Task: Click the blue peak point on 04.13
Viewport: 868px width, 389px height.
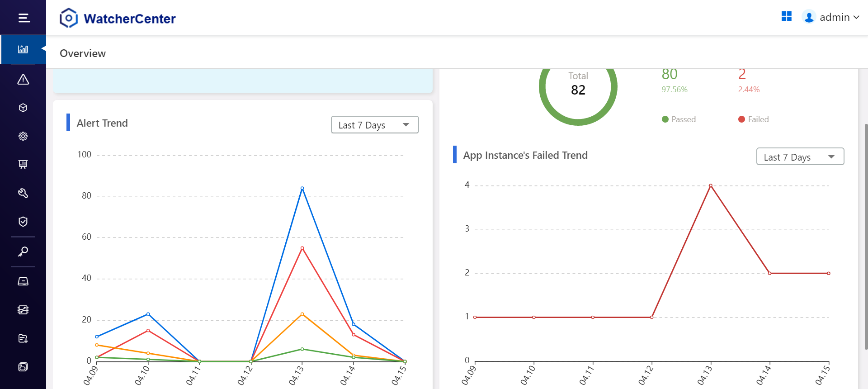Action: click(x=302, y=188)
